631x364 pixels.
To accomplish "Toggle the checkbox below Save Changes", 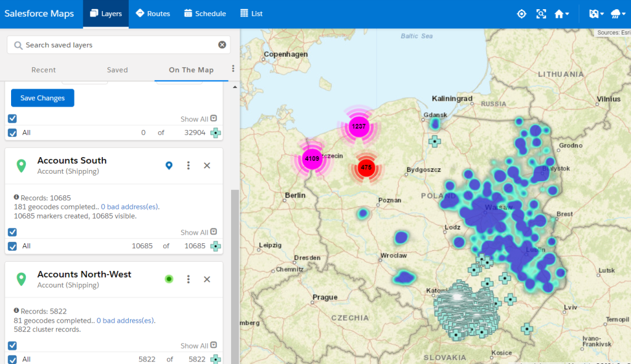I will [x=12, y=118].
